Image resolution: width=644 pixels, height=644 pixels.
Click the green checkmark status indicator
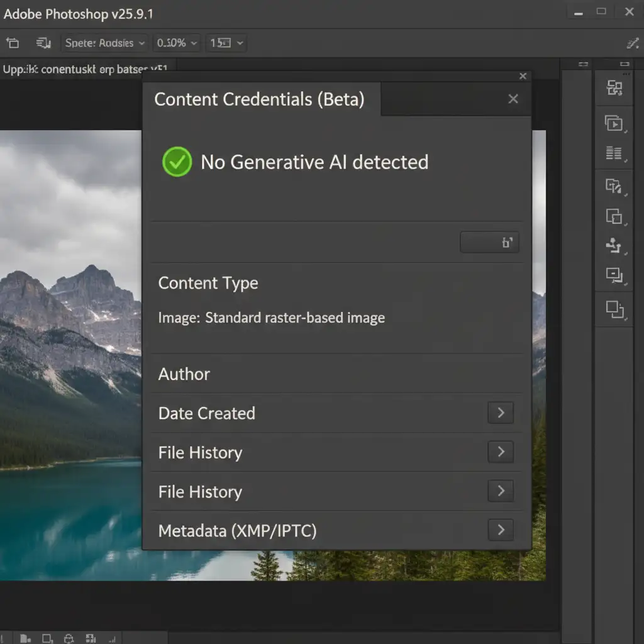click(x=177, y=162)
